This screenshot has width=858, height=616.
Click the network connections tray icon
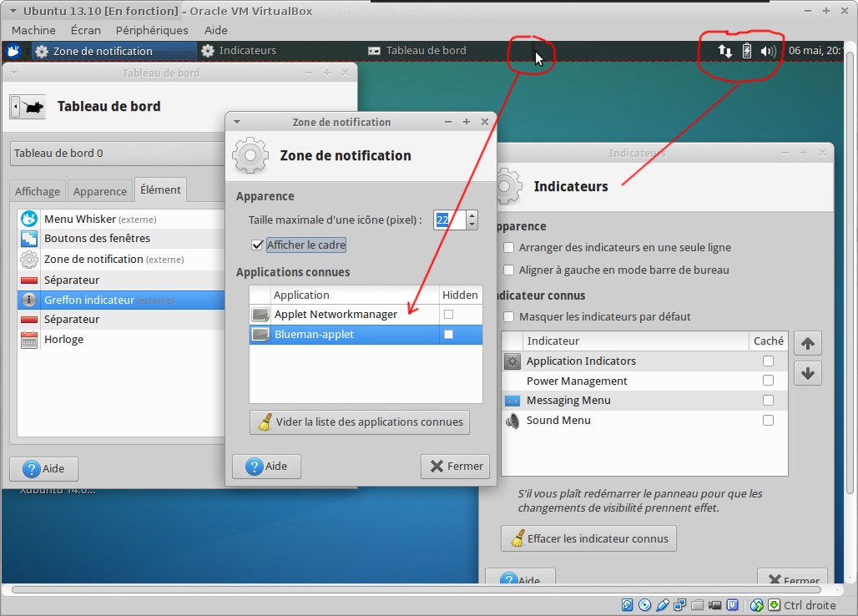pos(724,51)
